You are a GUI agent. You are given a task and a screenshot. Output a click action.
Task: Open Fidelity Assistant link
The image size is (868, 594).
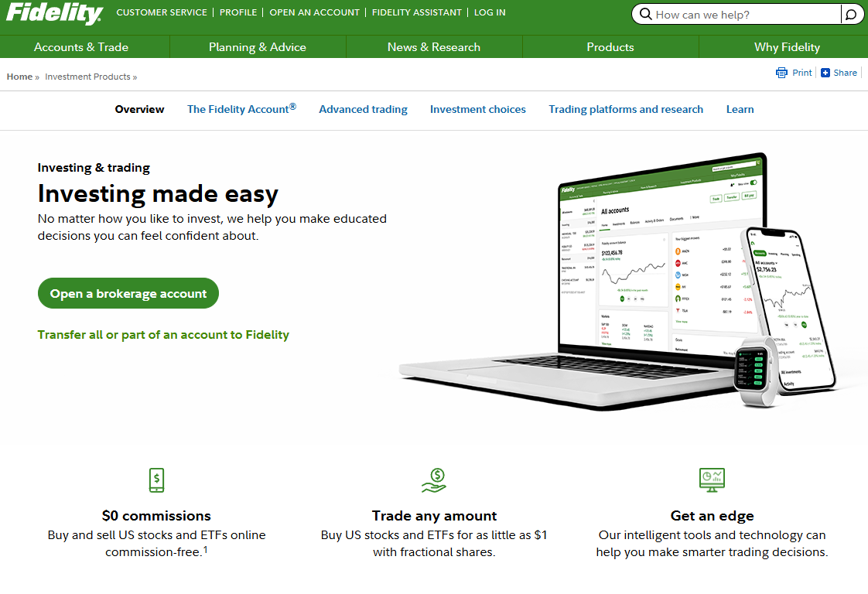click(417, 12)
